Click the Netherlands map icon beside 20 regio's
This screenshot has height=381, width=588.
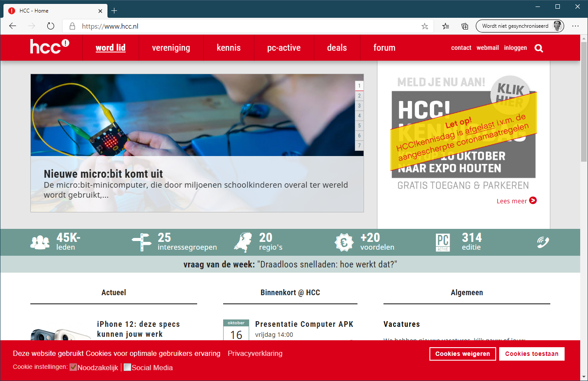(x=243, y=242)
